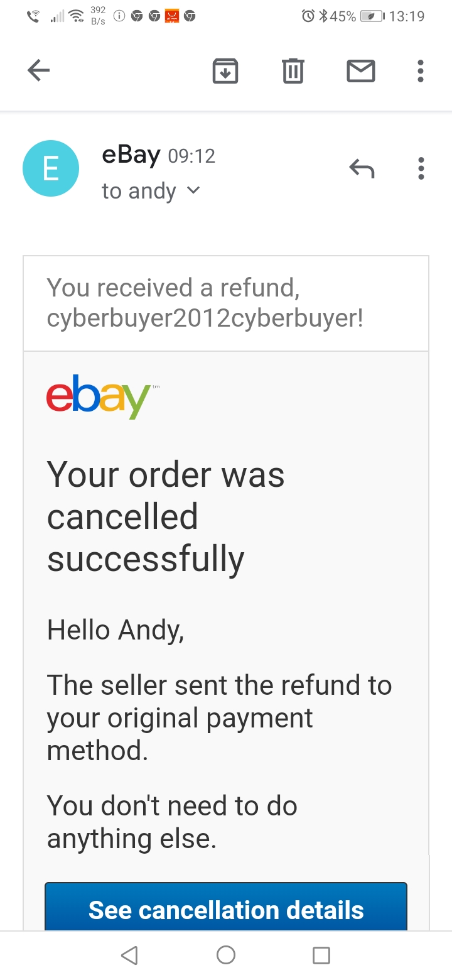Tap the battery indicator in status bar
Image resolution: width=452 pixels, height=980 pixels.
pyautogui.click(x=372, y=16)
